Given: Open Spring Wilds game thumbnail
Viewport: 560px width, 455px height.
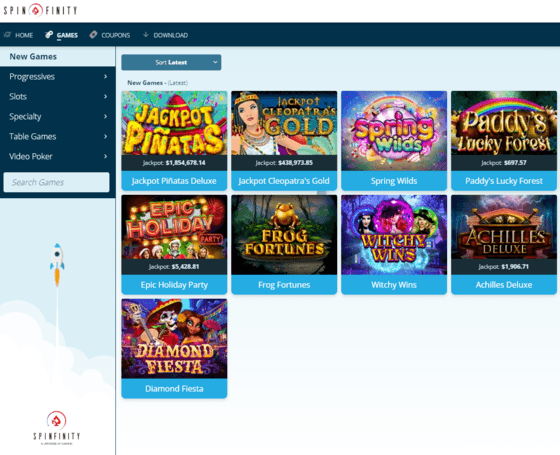Looking at the screenshot, I should pos(394,131).
